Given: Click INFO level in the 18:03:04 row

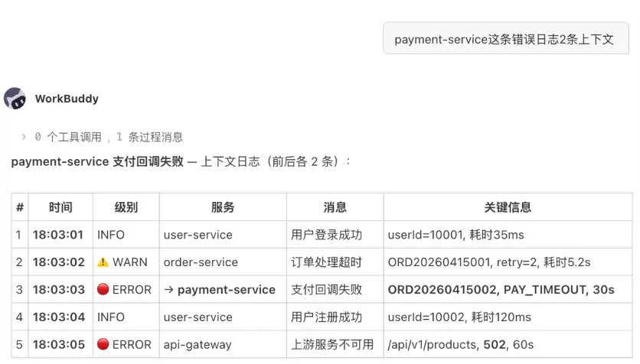Looking at the screenshot, I should (110, 317).
